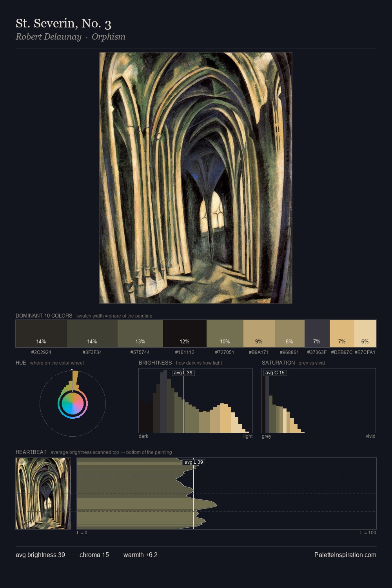Click the 'L = 0' heartbeat axis label
The height and width of the screenshot is (588, 392).
(x=82, y=533)
